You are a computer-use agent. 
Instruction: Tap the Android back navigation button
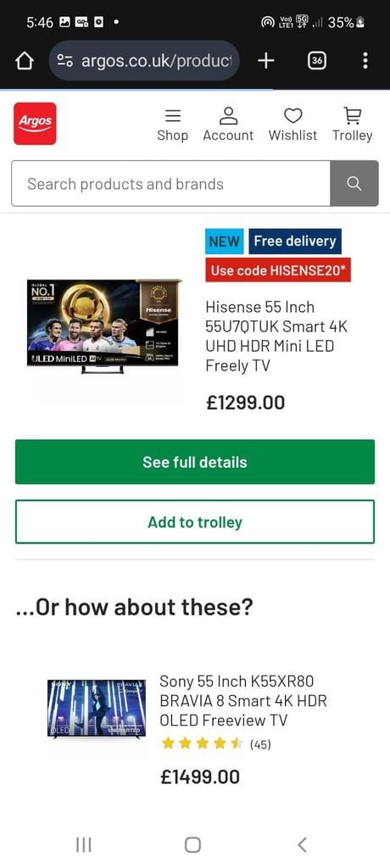pos(302,844)
